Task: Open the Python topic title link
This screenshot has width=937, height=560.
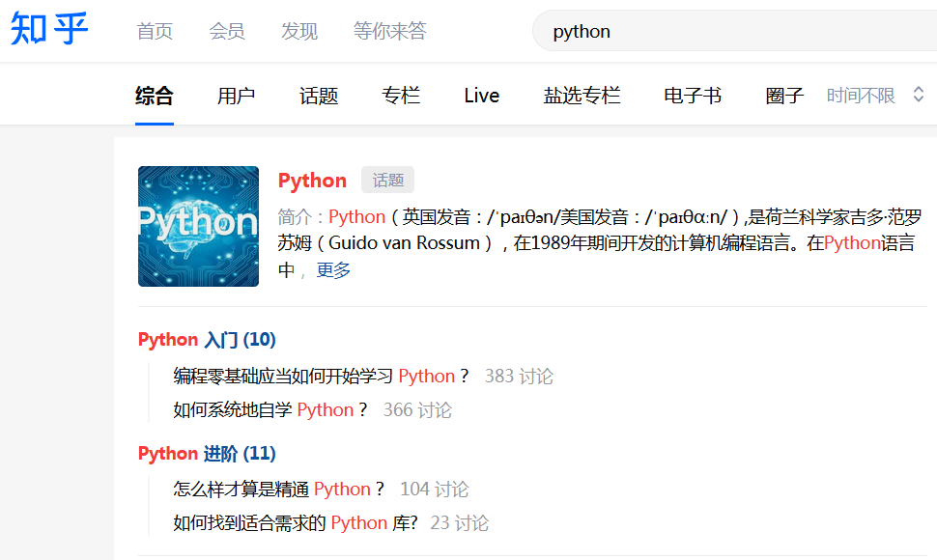Action: point(312,181)
